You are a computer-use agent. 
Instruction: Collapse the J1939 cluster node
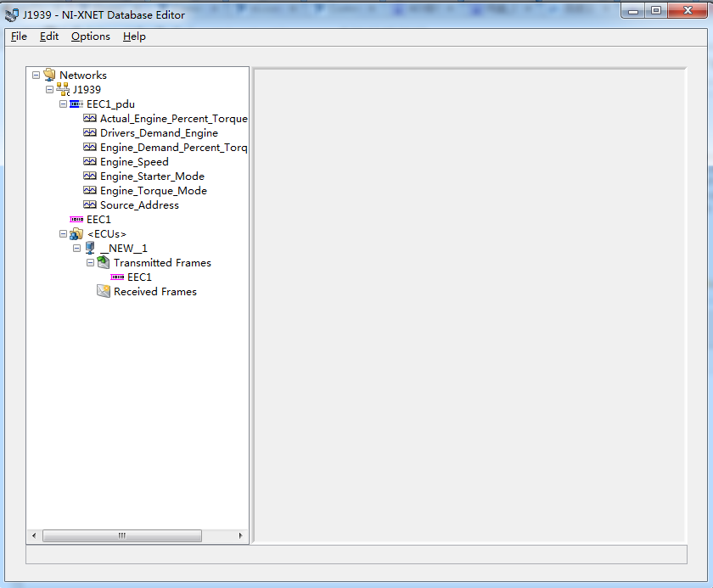[49, 90]
